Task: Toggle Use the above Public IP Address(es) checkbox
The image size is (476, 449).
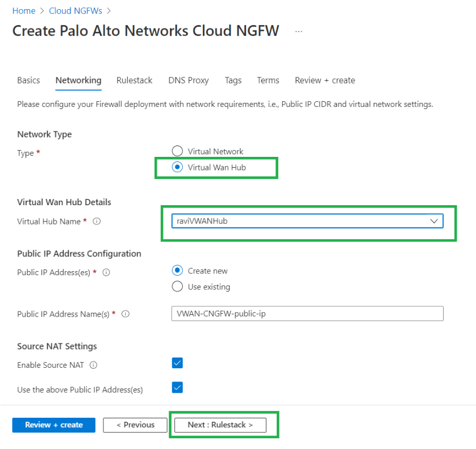Action: coord(177,388)
